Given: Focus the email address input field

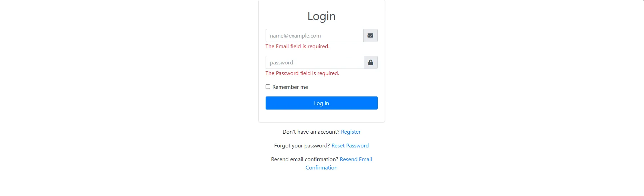Looking at the screenshot, I should pyautogui.click(x=314, y=35).
